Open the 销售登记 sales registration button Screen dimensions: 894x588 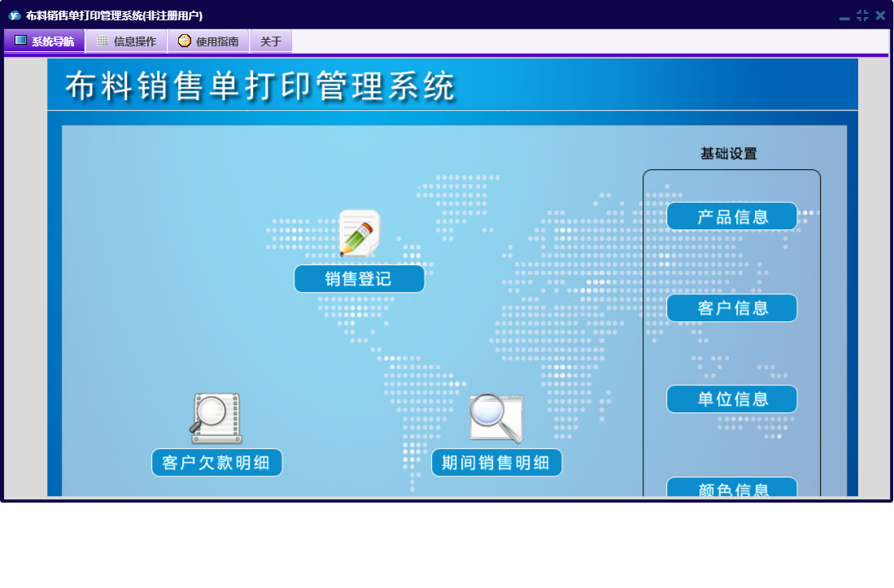(359, 279)
